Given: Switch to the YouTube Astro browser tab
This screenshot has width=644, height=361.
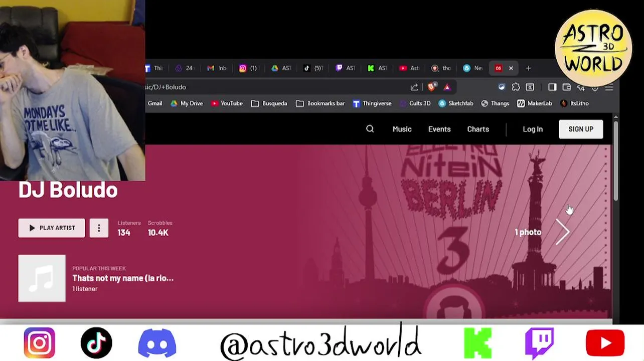Looking at the screenshot, I should pyautogui.click(x=409, y=68).
